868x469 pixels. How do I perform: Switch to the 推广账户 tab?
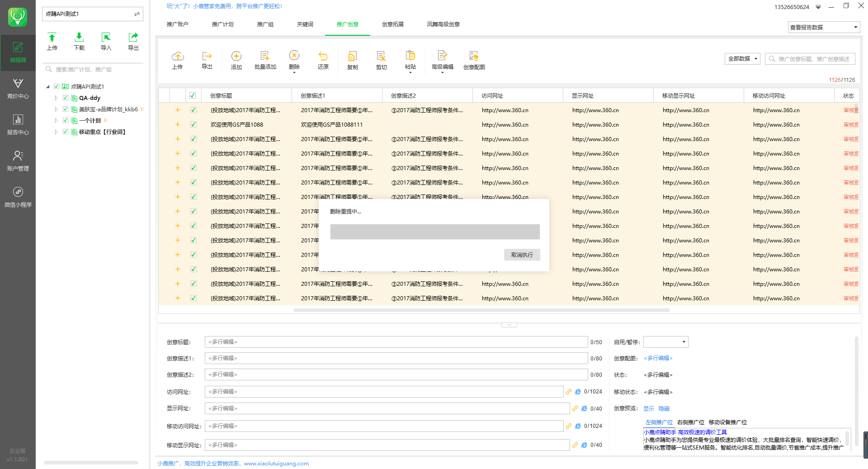pyautogui.click(x=177, y=24)
